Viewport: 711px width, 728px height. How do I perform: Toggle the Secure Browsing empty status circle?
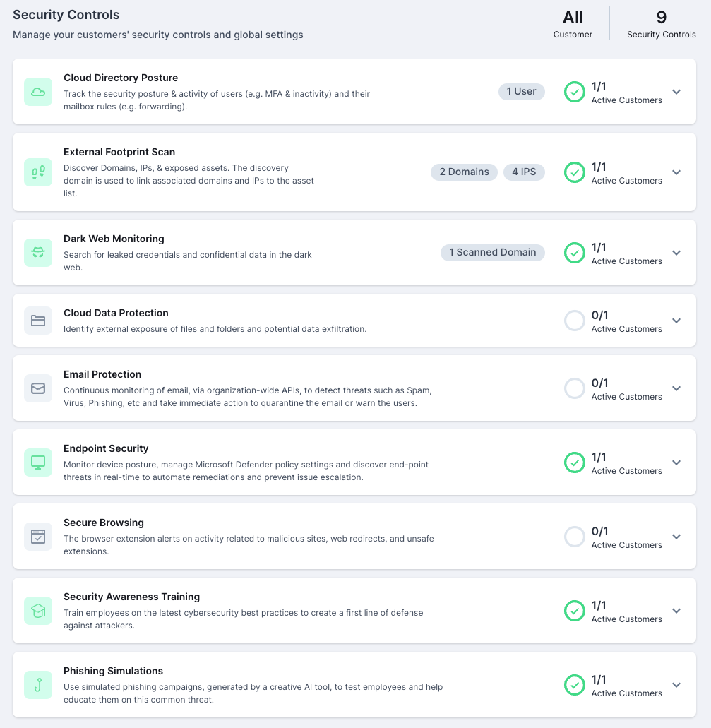575,537
